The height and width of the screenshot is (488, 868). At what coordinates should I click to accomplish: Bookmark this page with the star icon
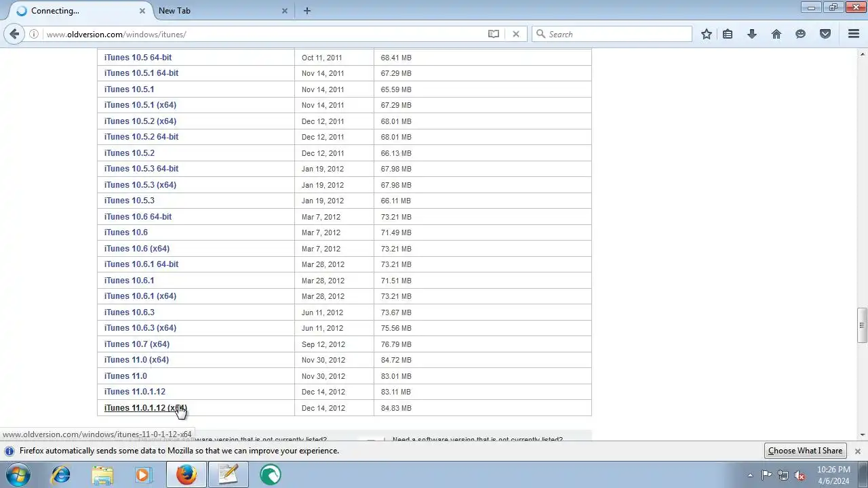click(707, 34)
